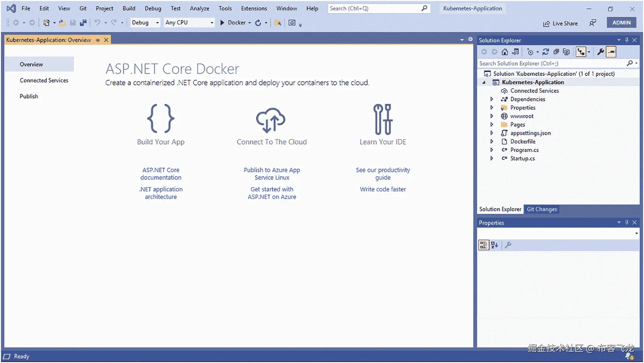Click the New Project toolbar icon
Image resolution: width=644 pixels, height=363 pixels.
pos(46,23)
